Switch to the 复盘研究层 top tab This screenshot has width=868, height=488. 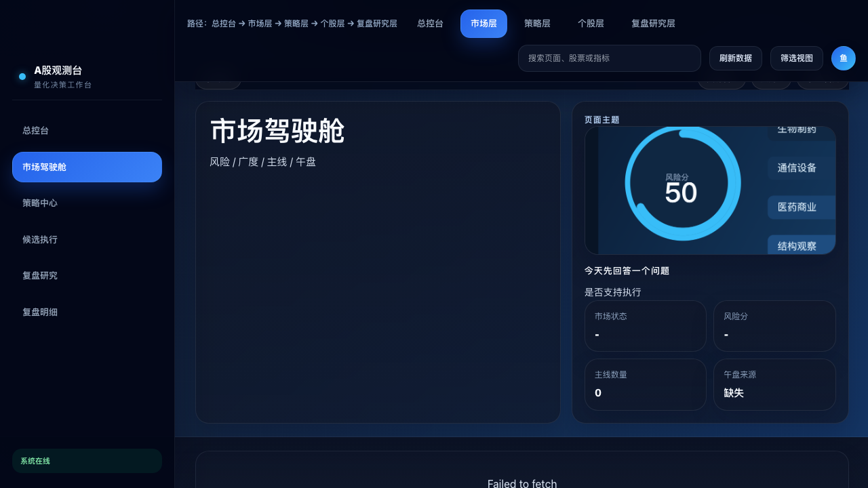[653, 24]
